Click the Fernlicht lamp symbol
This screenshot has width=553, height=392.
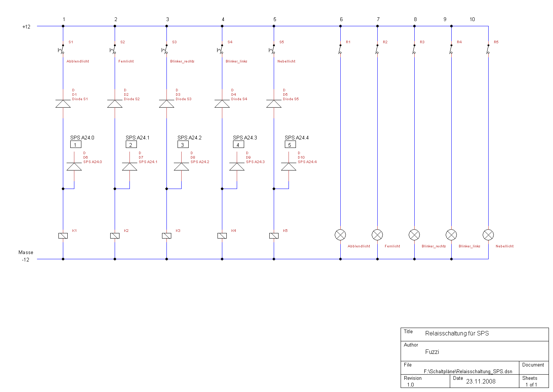(x=377, y=235)
